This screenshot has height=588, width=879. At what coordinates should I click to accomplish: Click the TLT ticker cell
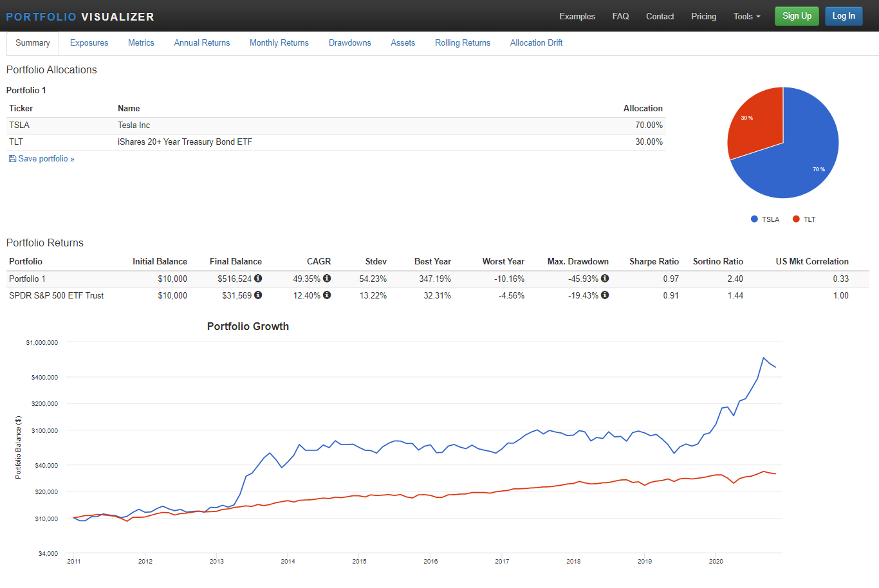(16, 142)
